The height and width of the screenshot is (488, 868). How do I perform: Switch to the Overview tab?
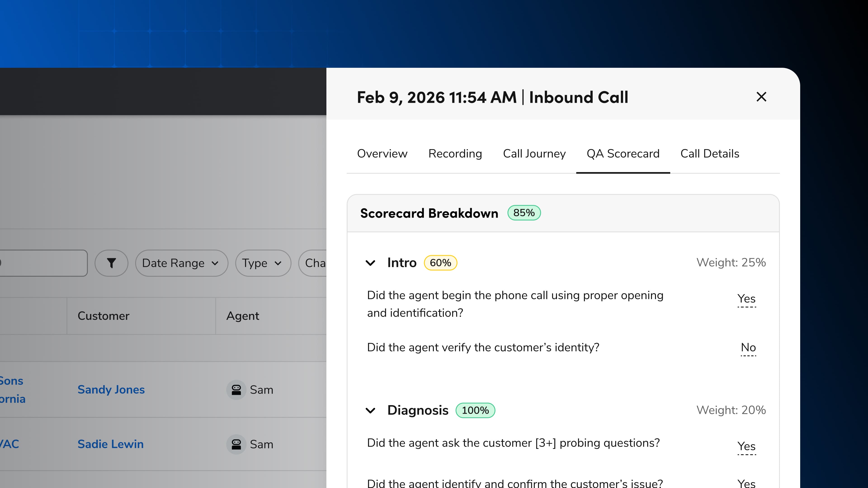(x=382, y=154)
